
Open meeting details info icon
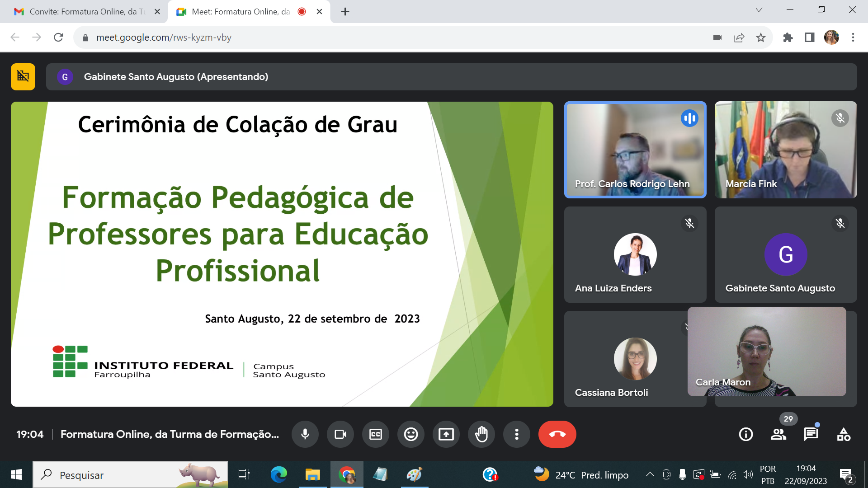pos(745,434)
